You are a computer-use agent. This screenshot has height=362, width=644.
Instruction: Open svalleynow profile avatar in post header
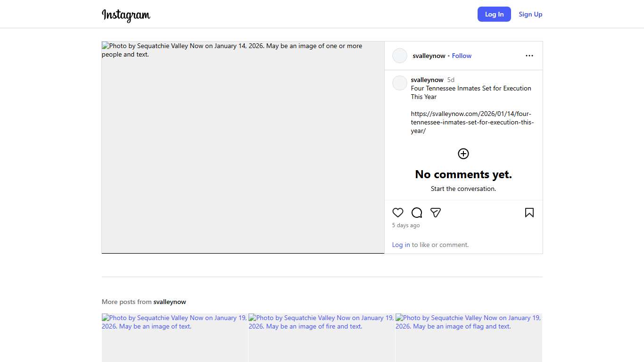(x=400, y=56)
